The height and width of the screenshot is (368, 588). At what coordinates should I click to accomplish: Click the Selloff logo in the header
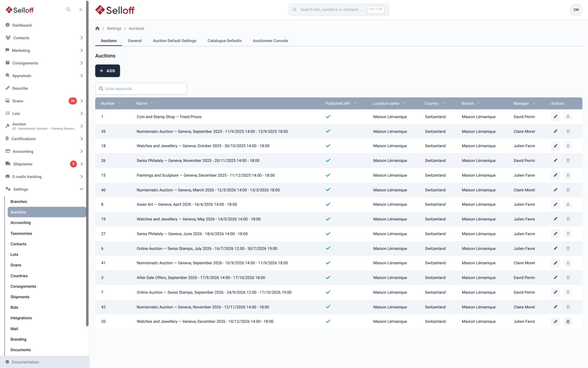tap(115, 10)
